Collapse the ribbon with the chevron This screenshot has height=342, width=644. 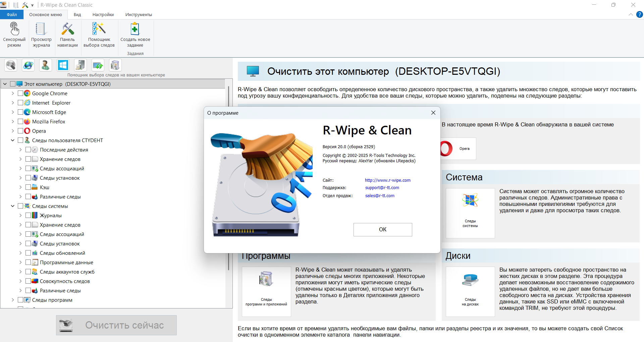click(x=631, y=14)
